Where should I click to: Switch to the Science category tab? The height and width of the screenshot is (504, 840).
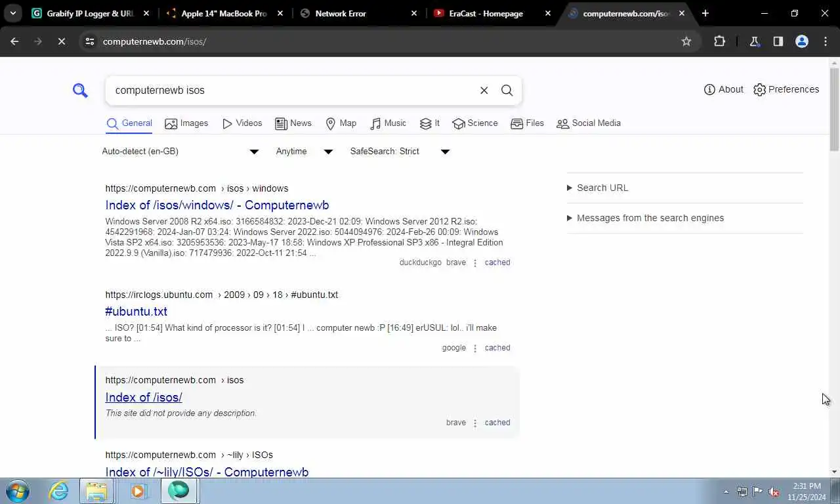point(475,123)
